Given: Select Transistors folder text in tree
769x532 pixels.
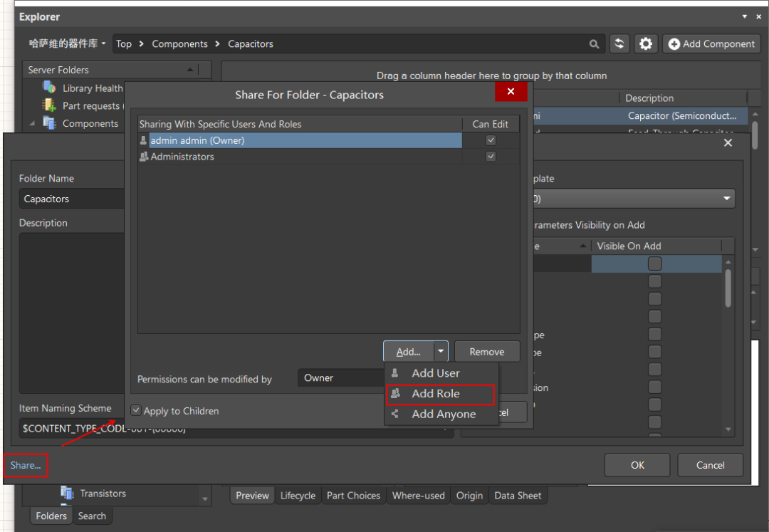Looking at the screenshot, I should [103, 494].
